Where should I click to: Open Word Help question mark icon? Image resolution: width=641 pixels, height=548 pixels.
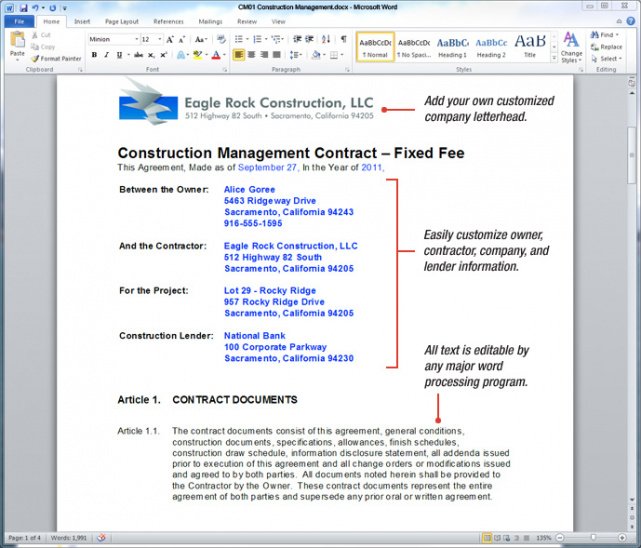tap(631, 21)
